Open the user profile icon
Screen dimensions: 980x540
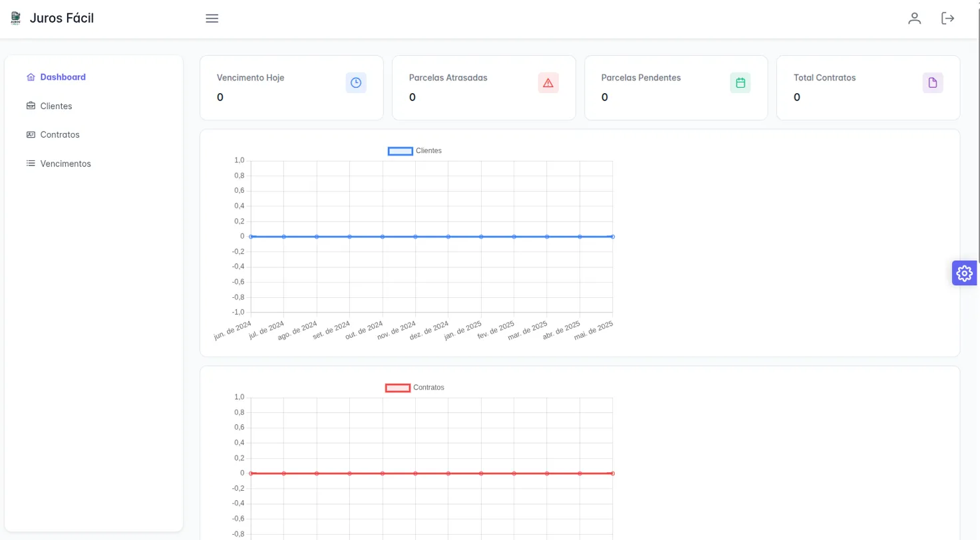pyautogui.click(x=914, y=19)
